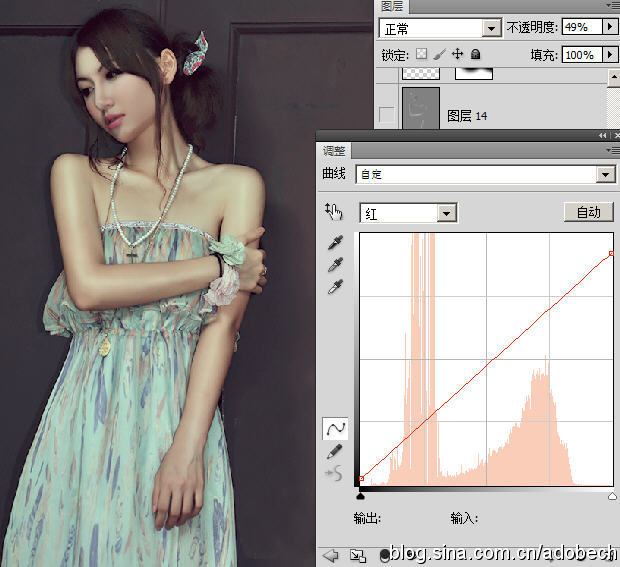Click the black point slider under histogram
This screenshot has height=567, width=620.
(x=360, y=495)
